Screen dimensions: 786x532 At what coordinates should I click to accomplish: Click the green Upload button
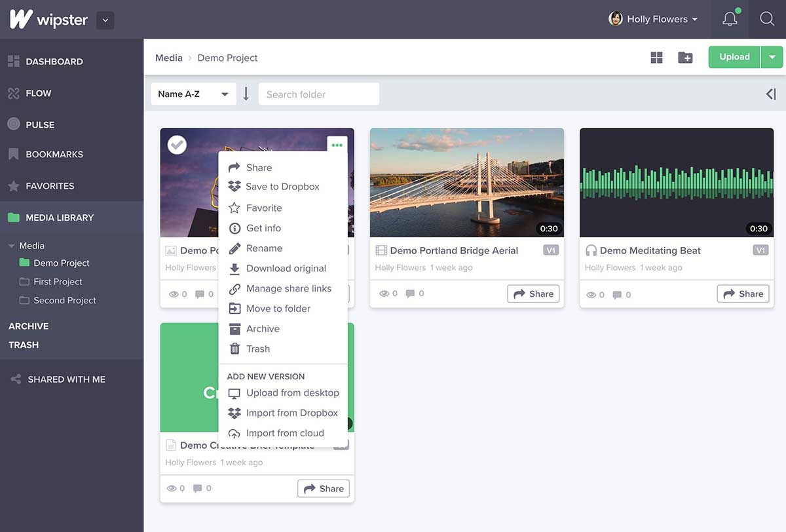734,57
